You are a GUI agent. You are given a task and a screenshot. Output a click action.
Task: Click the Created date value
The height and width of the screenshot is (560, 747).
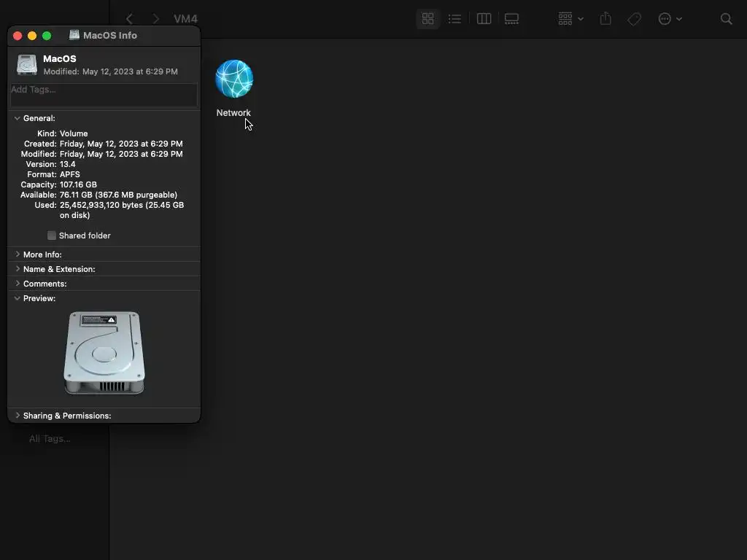[121, 144]
